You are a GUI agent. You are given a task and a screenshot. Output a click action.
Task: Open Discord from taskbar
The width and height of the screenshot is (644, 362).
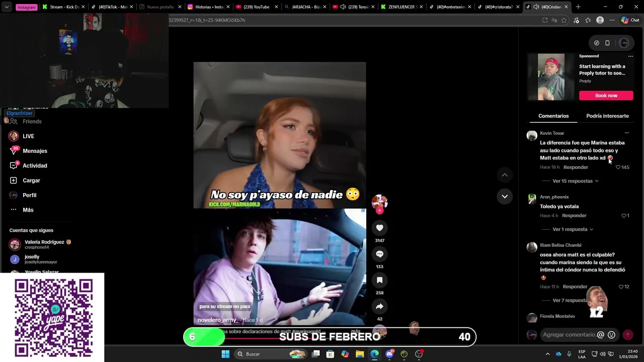pos(389,354)
